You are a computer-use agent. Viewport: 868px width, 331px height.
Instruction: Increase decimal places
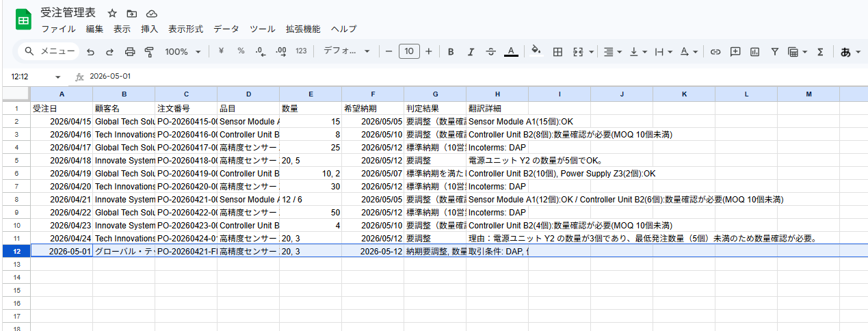[280, 51]
